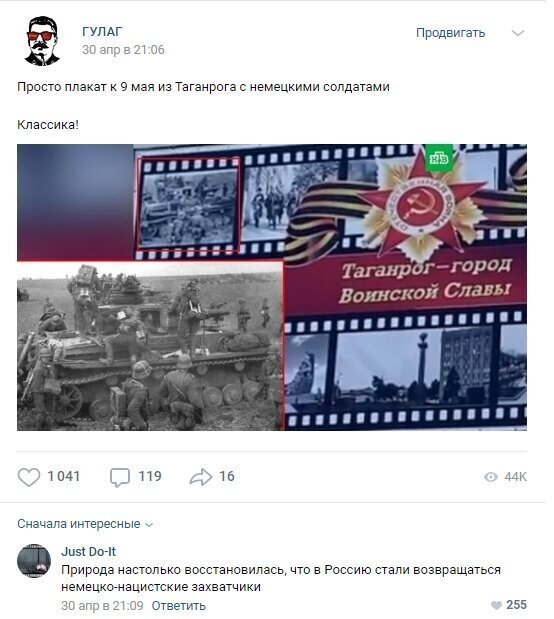The width and height of the screenshot is (554, 619).
Task: Click the NTV logo on the image
Action: point(439,158)
